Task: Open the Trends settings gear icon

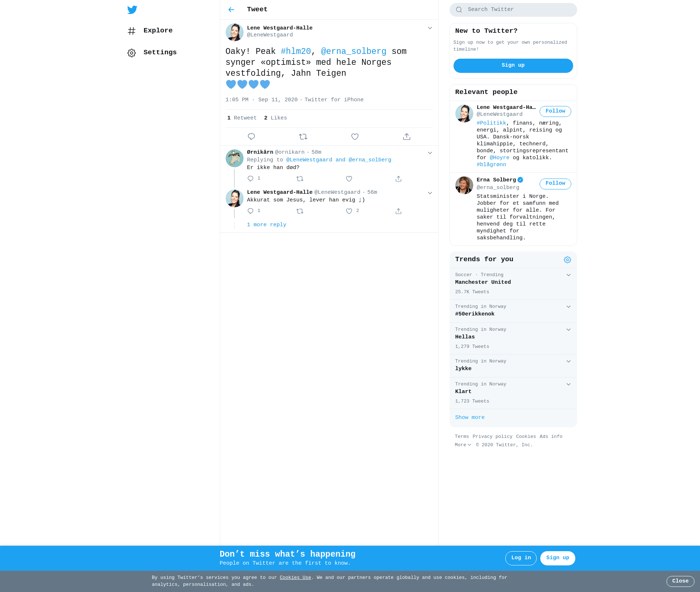Action: (567, 260)
